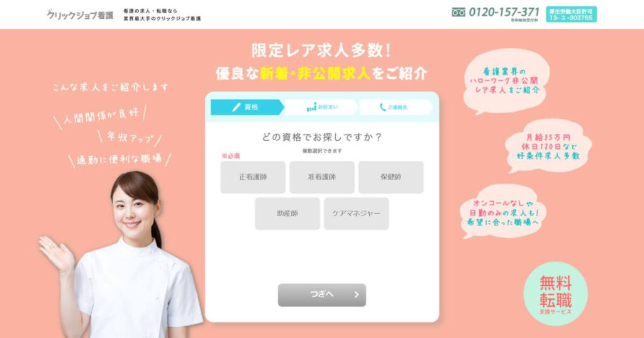Click the arrow chevron on つぎへ button
644x338 pixels.
pos(356,295)
